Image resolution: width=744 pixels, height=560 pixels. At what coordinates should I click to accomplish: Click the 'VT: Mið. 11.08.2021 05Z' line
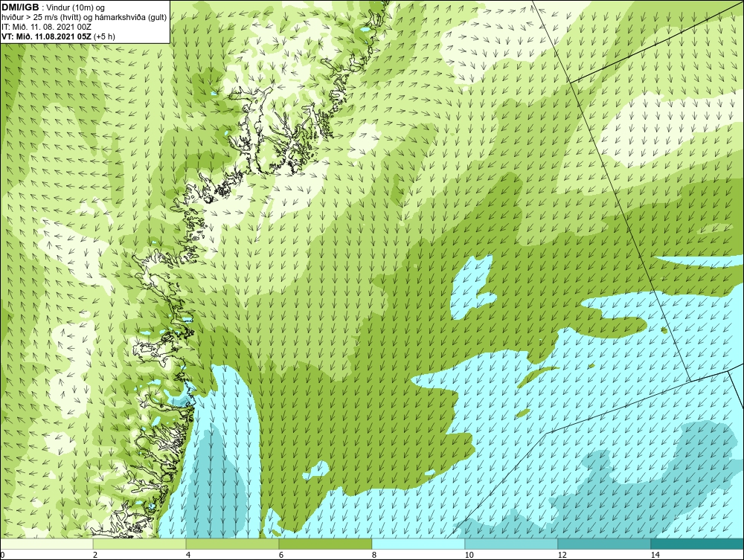click(x=58, y=36)
